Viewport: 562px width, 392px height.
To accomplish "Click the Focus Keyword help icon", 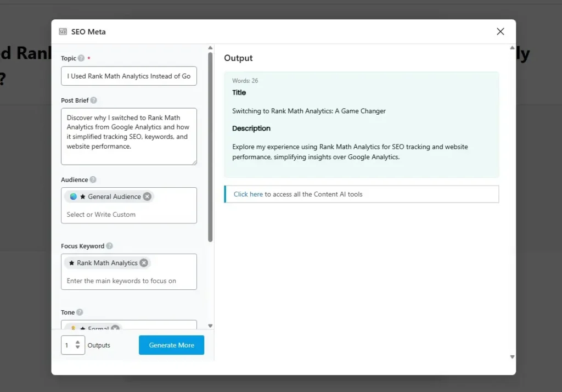I will click(110, 246).
